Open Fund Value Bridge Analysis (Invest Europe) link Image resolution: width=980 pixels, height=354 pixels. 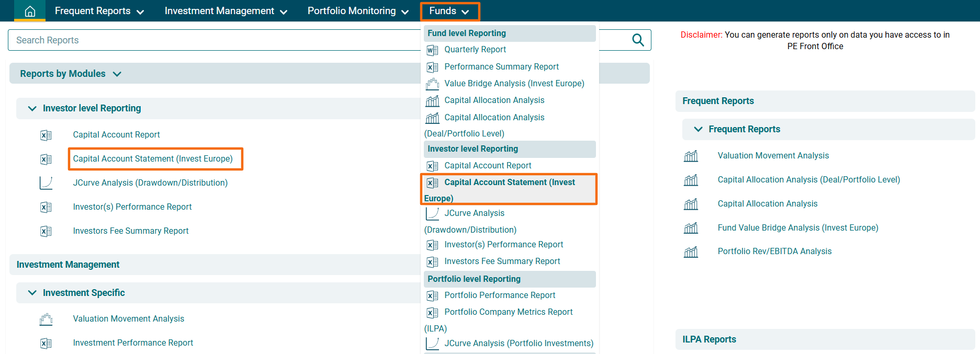point(797,228)
